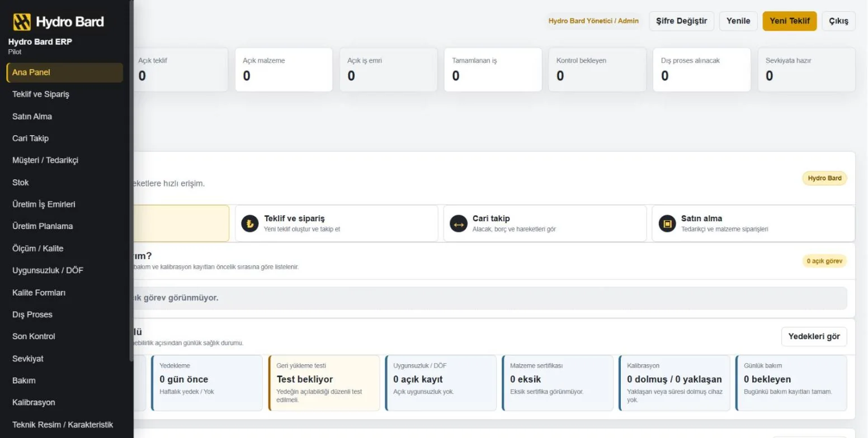The width and height of the screenshot is (868, 438).
Task: Open Son Kontrol sidebar item
Action: 64,336
